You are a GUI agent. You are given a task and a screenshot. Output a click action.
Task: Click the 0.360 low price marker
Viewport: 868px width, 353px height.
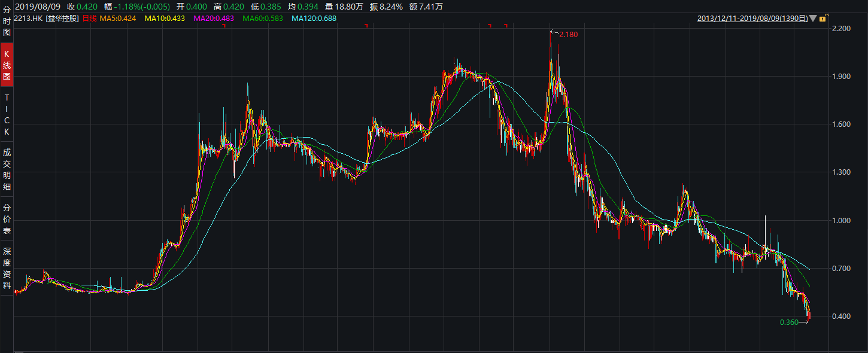[x=789, y=322]
